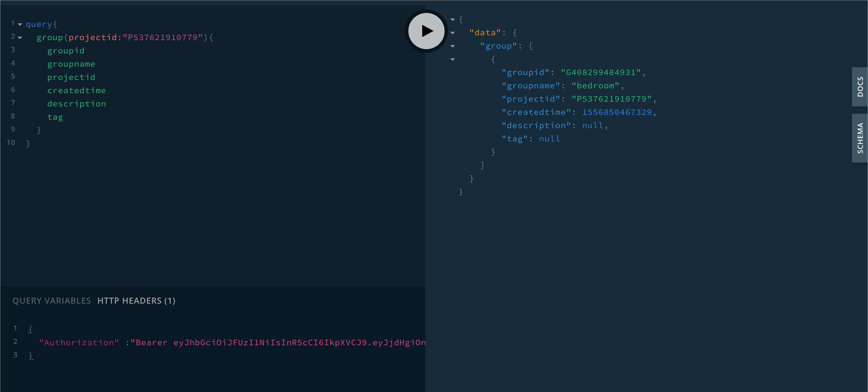Collapse the "group" array in the response
This screenshot has height=392, width=868.
pos(452,46)
